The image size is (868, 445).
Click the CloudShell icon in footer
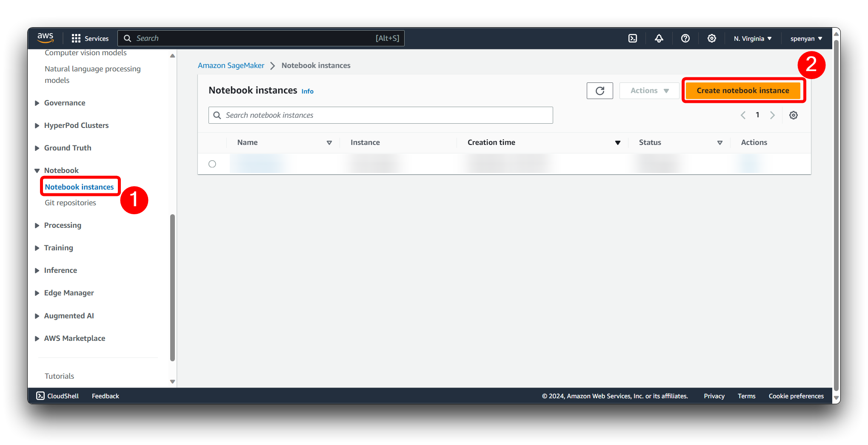(40, 396)
